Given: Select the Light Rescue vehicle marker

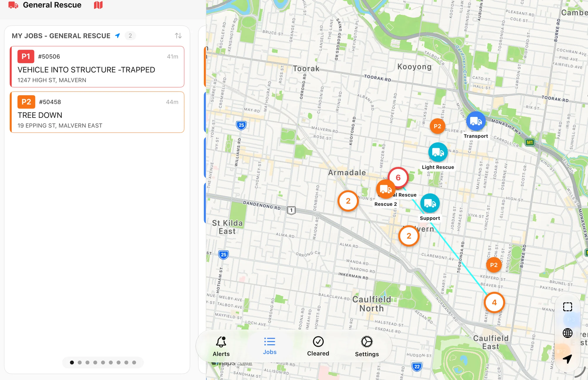Looking at the screenshot, I should pyautogui.click(x=438, y=152).
